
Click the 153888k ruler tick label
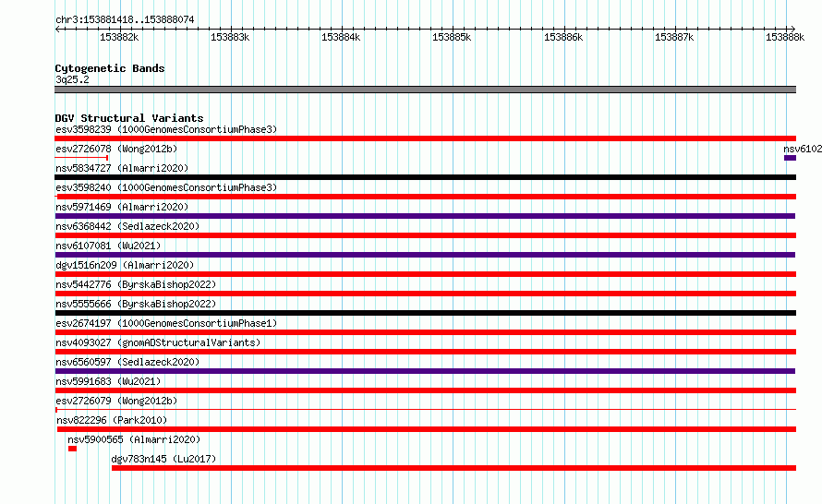pos(785,37)
